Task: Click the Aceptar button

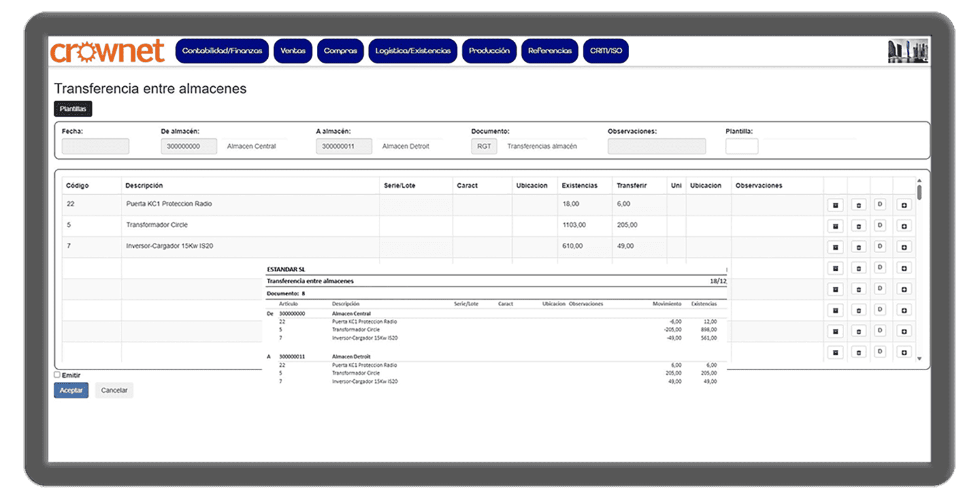Action: (x=71, y=390)
